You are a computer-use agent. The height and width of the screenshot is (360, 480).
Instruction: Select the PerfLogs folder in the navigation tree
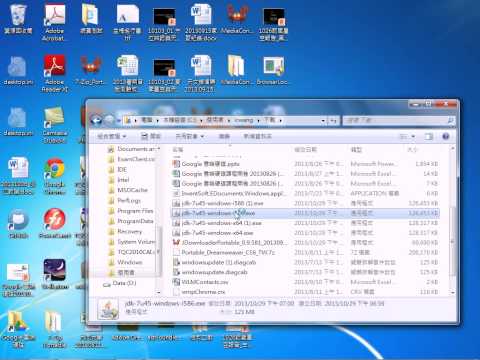124,200
